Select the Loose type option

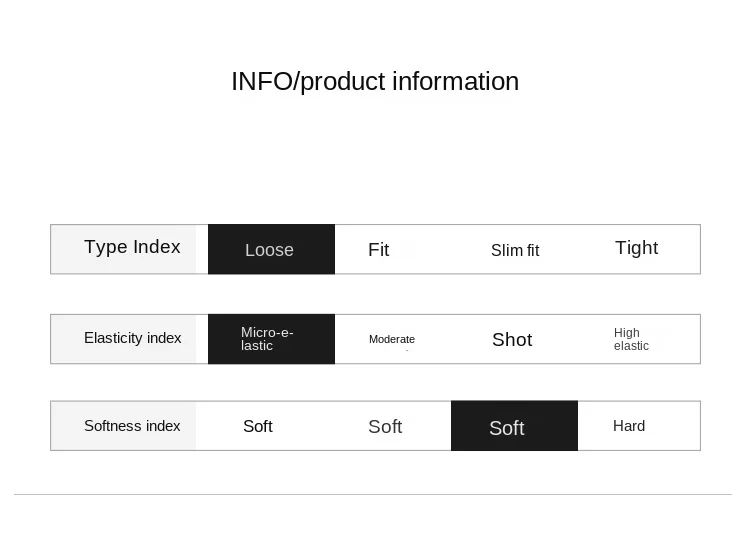pyautogui.click(x=271, y=249)
